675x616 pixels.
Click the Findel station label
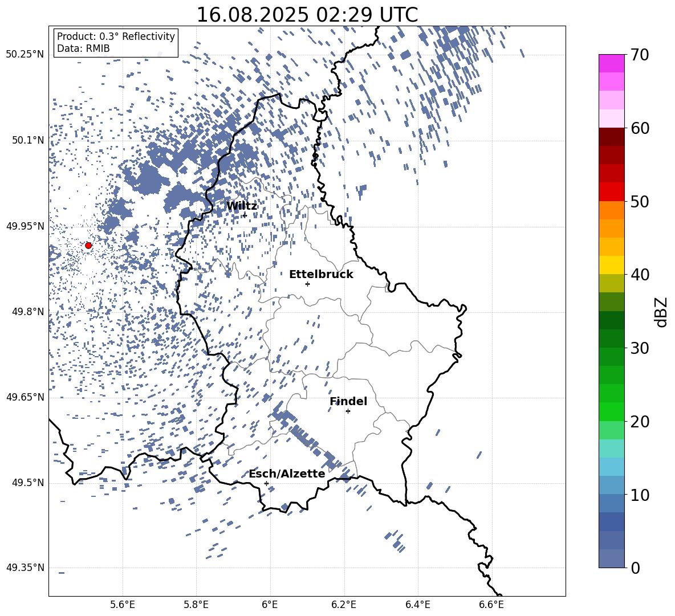click(348, 401)
